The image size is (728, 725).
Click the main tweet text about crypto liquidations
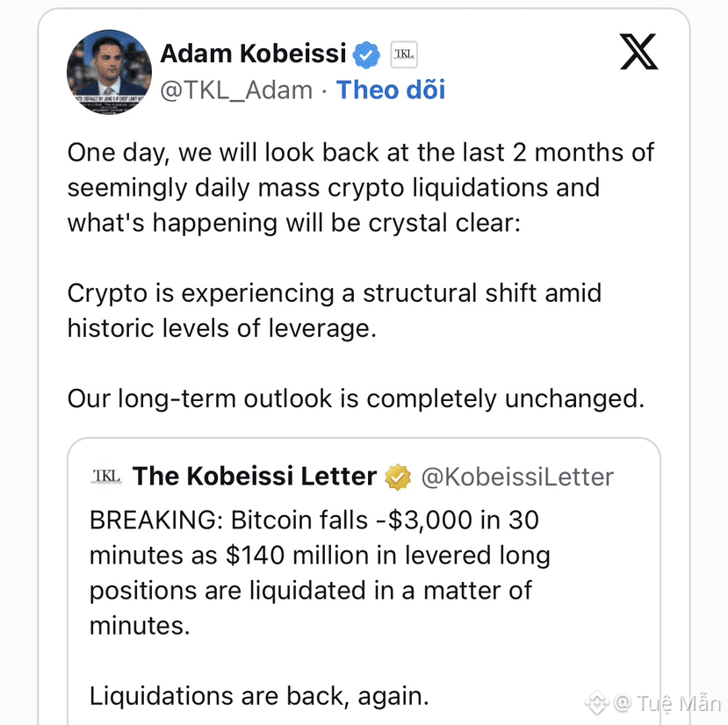point(361,188)
